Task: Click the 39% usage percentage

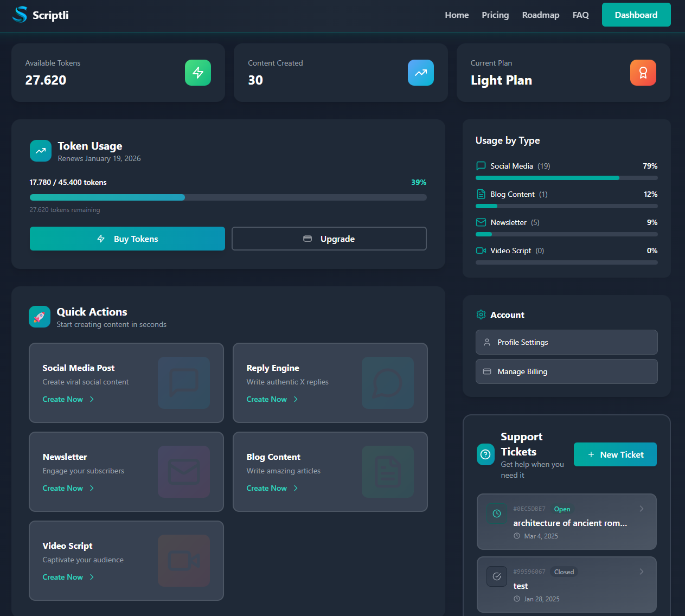Action: tap(419, 182)
